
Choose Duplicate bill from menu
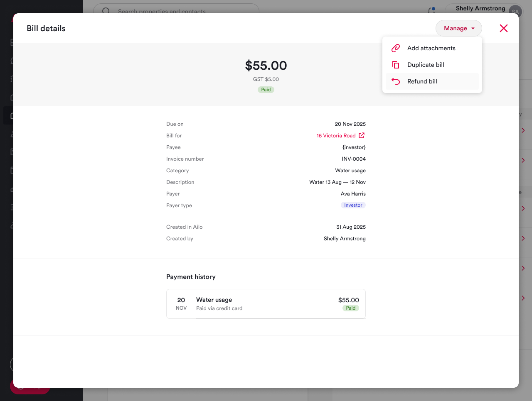[432, 65]
